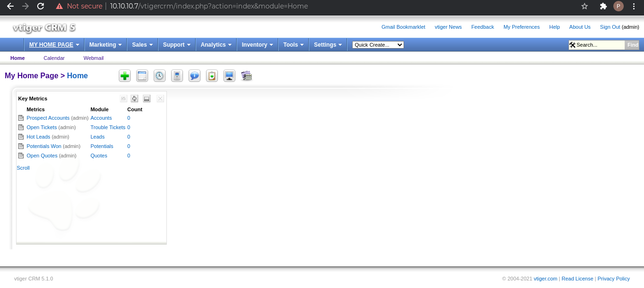Open the calendar icon in the toolbar
This screenshot has width=644, height=288.
tap(142, 76)
